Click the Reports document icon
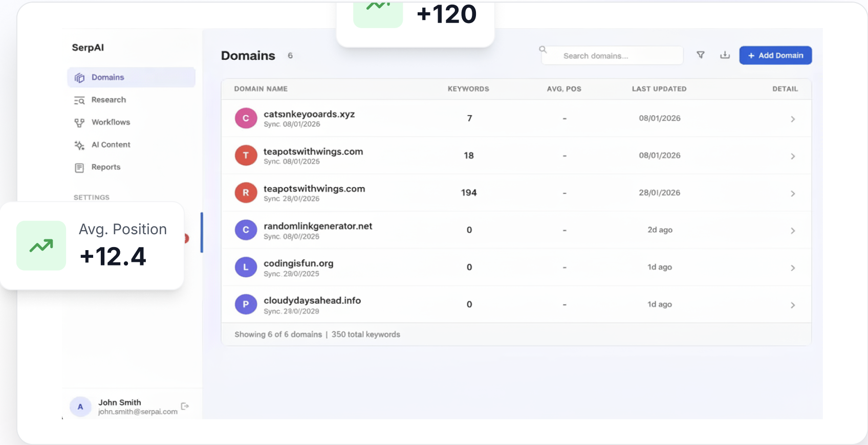 click(x=79, y=168)
